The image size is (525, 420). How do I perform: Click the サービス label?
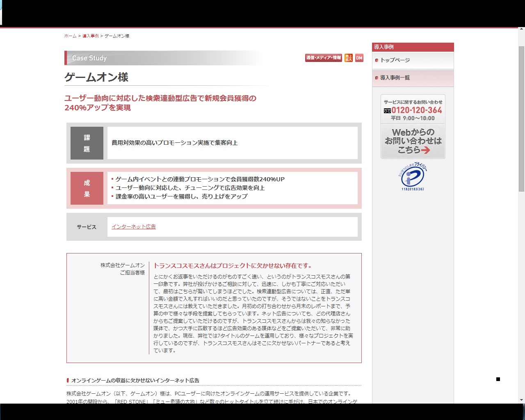[x=87, y=227]
